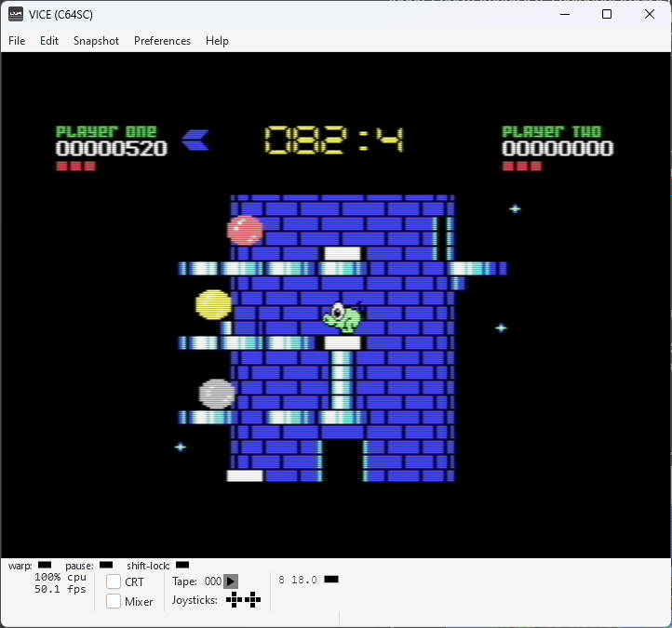Image resolution: width=672 pixels, height=628 pixels.
Task: Click the green frog character sprite
Action: pyautogui.click(x=343, y=317)
